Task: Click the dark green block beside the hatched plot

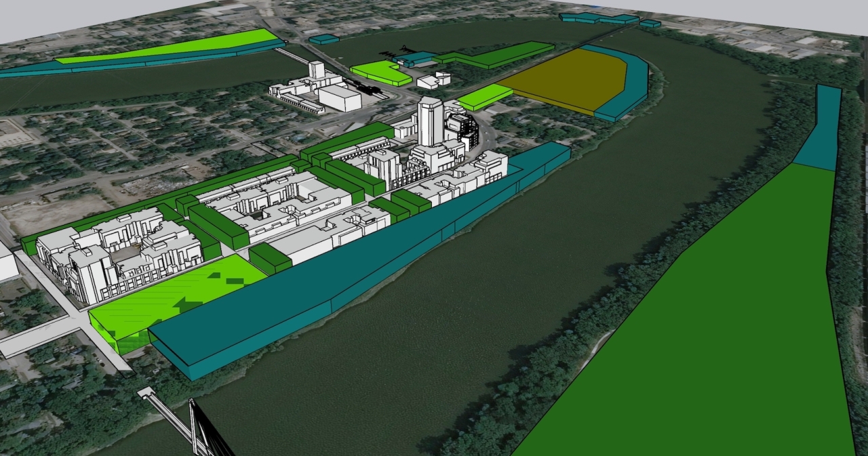Action: pos(270,258)
